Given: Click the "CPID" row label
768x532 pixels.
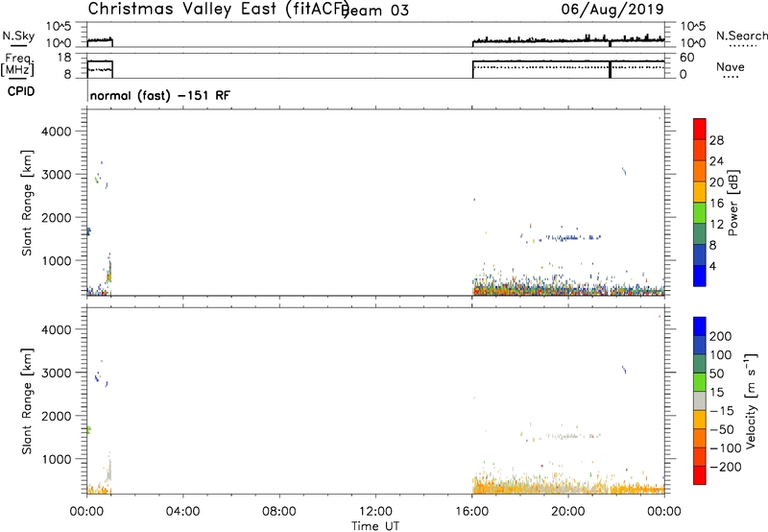Looking at the screenshot, I should [x=21, y=91].
